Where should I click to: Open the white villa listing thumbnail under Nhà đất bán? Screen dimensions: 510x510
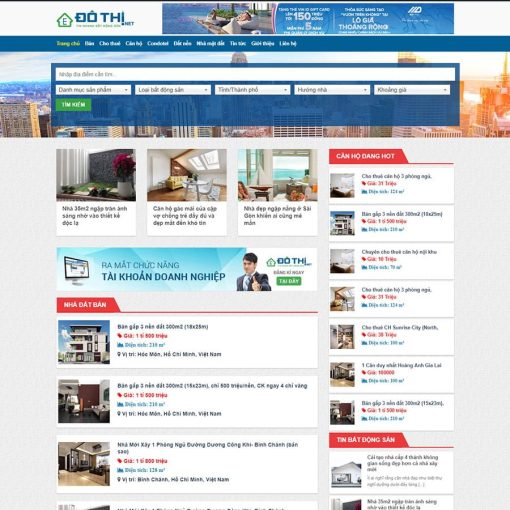click(x=84, y=342)
